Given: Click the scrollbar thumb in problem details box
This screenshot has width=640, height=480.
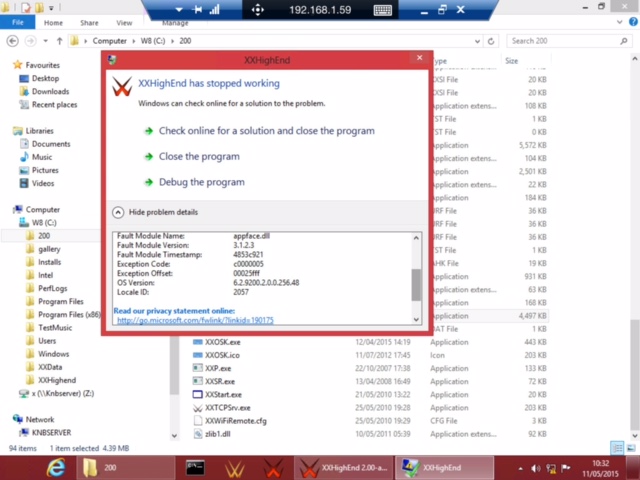Looking at the screenshot, I should 416,285.
